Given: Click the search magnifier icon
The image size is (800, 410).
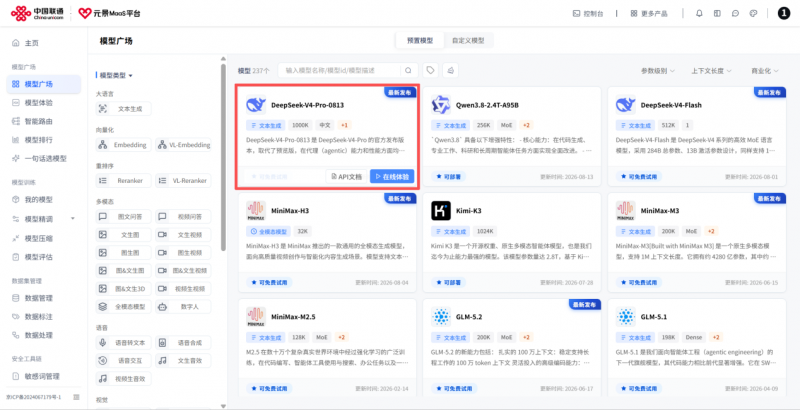Looking at the screenshot, I should coord(408,70).
